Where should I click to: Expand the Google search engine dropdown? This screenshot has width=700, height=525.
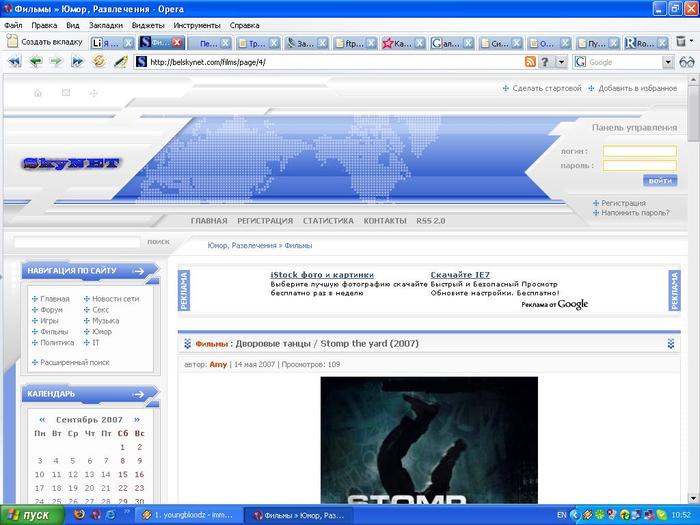(668, 62)
